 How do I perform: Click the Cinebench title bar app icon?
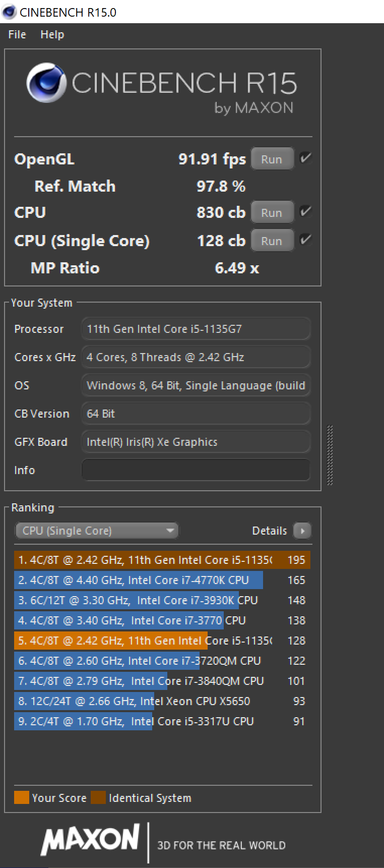(x=9, y=12)
